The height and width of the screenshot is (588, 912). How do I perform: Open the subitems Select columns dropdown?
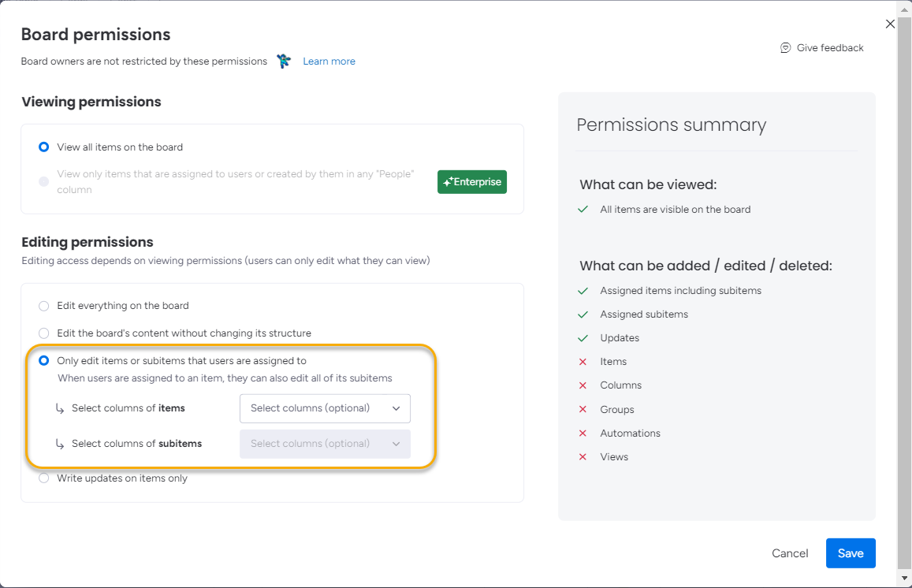click(325, 444)
